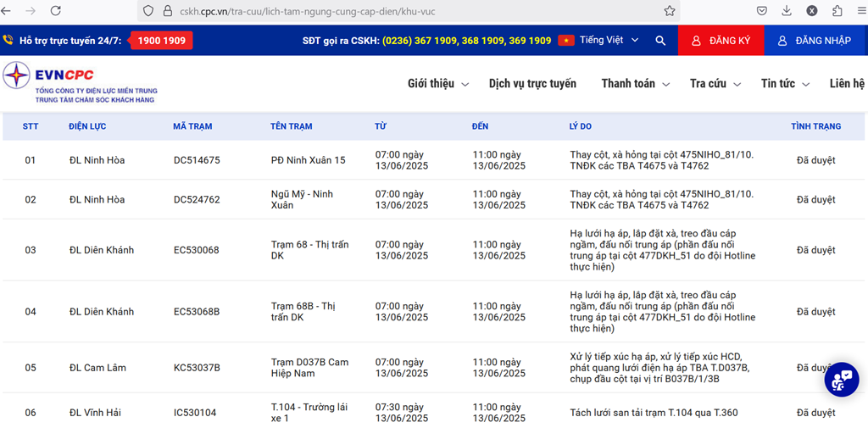Click the browser forward arrow
This screenshot has width=868, height=428.
point(31,10)
